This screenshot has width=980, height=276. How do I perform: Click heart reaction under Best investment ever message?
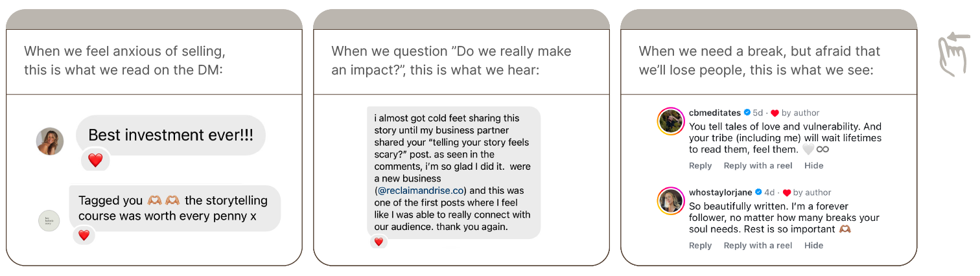point(95,160)
